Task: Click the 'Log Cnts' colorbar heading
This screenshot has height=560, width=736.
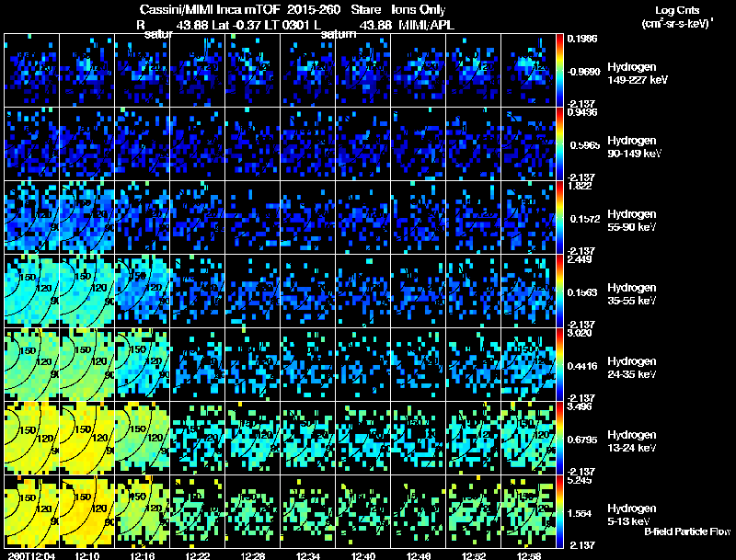Action: point(677,10)
